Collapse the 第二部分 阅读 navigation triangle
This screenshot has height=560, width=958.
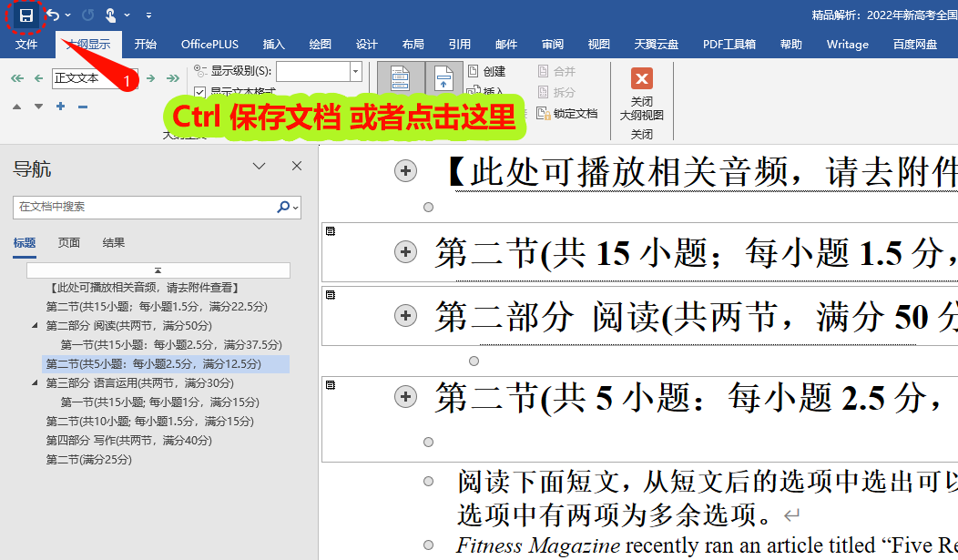point(35,325)
